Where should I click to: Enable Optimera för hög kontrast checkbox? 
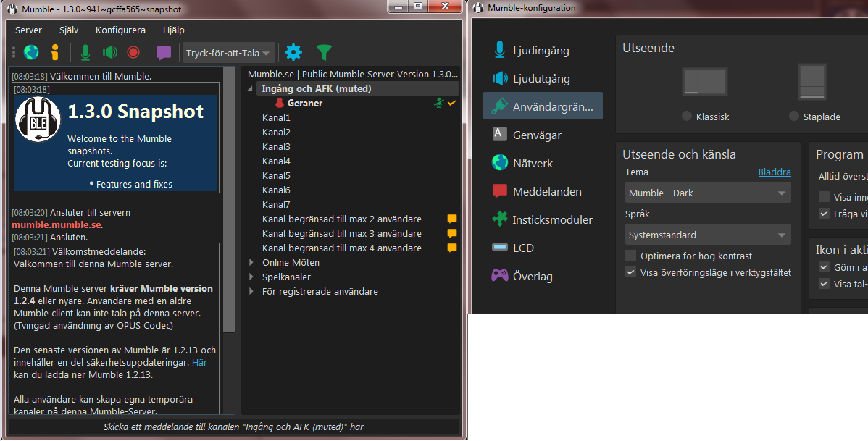630,256
